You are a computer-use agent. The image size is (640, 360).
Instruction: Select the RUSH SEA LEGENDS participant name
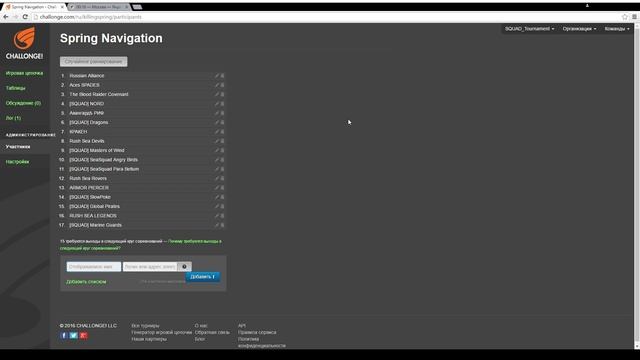click(x=93, y=216)
